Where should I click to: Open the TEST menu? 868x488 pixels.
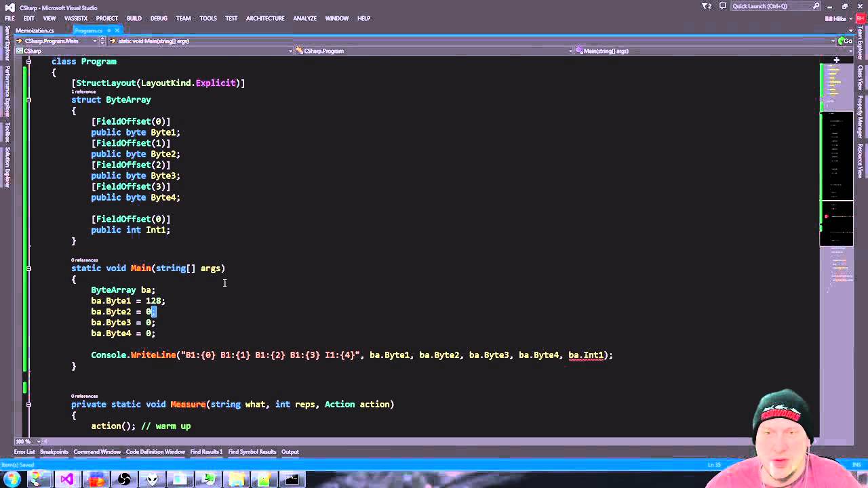coord(231,18)
